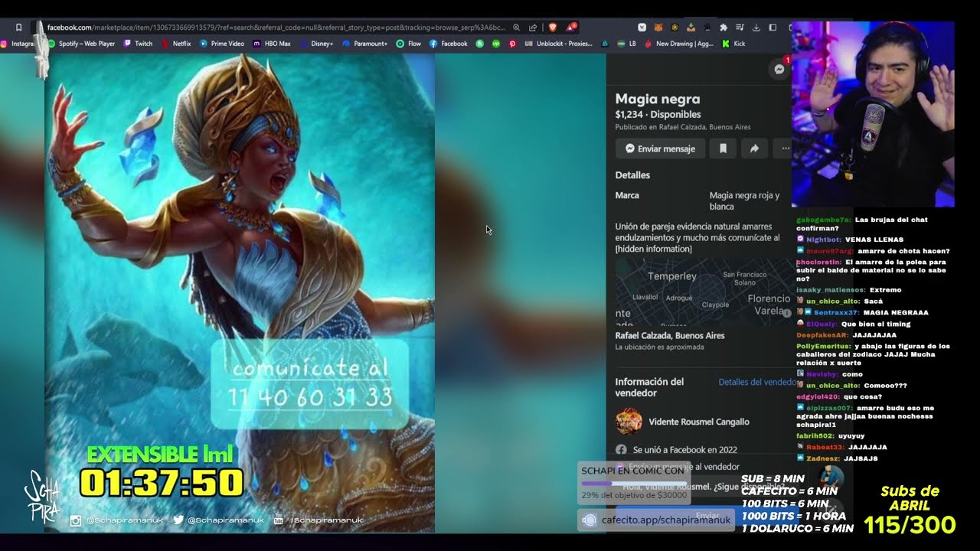
Task: Open the Messenger chat icon
Action: 779,69
